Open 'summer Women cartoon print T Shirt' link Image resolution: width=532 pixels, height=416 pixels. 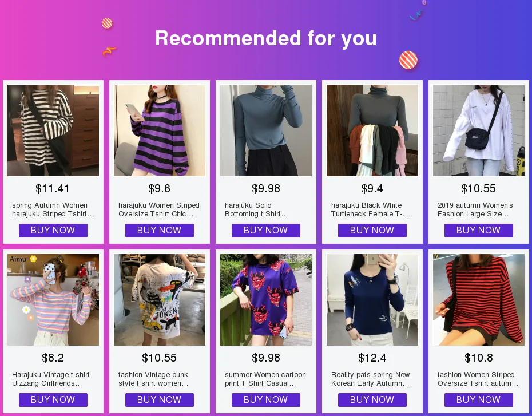click(265, 379)
